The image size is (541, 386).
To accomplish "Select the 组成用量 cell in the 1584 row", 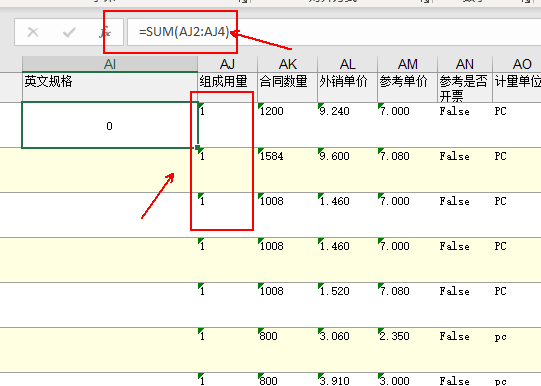I will pos(227,170).
